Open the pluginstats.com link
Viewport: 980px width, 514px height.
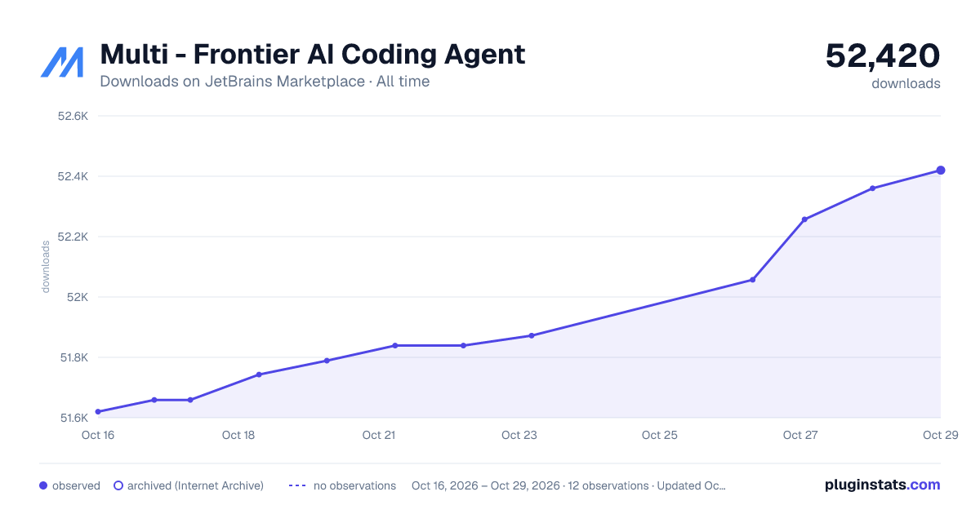click(x=882, y=485)
